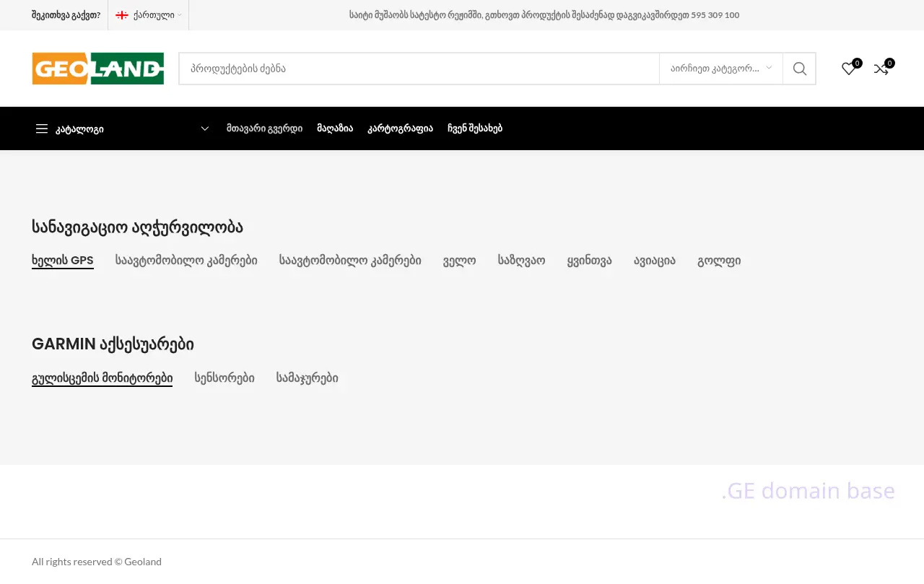Go to მთავარი გვერდი menu item
924x584 pixels.
[x=264, y=128]
